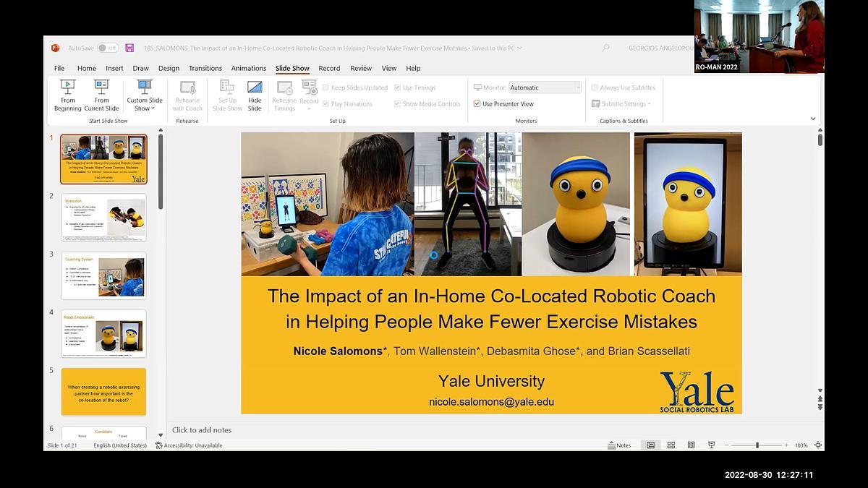868x488 pixels.
Task: Collapse the ribbon with chevron
Action: [x=812, y=119]
